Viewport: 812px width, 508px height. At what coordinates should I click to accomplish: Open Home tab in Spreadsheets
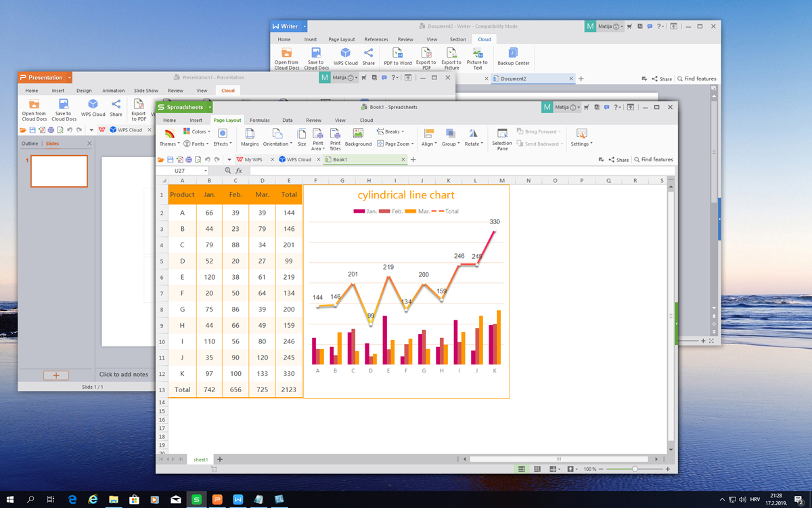[170, 120]
